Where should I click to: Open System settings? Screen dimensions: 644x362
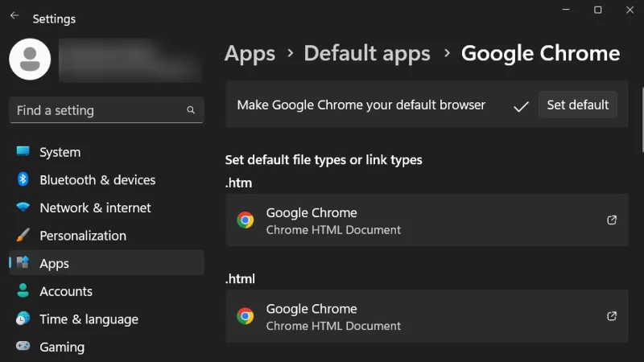[x=106, y=152]
